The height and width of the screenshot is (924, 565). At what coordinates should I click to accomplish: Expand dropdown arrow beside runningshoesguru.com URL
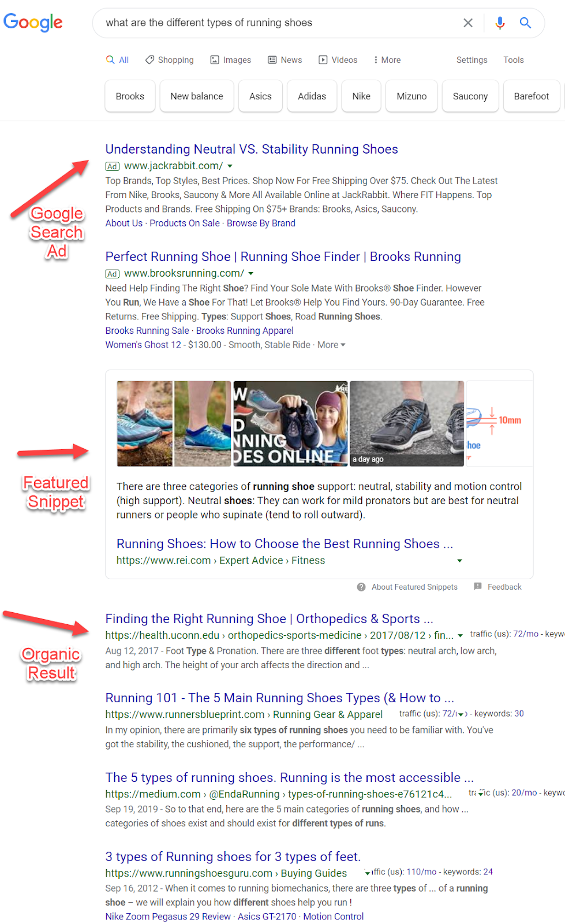[368, 873]
